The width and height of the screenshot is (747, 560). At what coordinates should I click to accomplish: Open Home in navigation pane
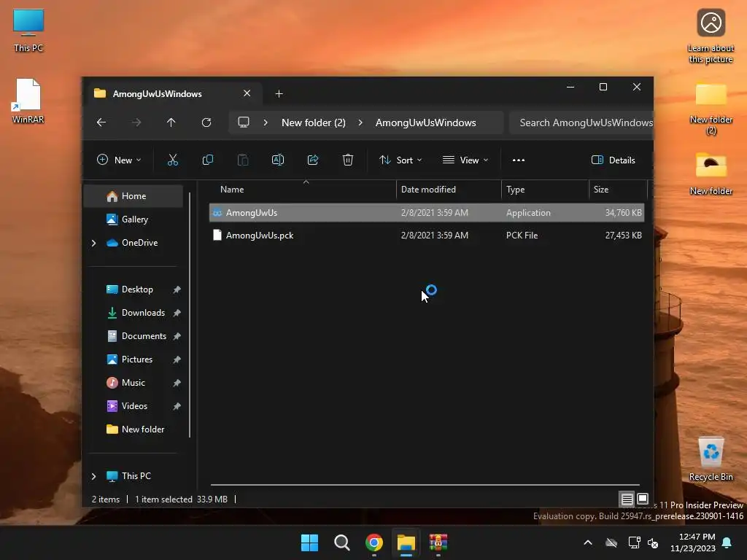[x=133, y=196]
